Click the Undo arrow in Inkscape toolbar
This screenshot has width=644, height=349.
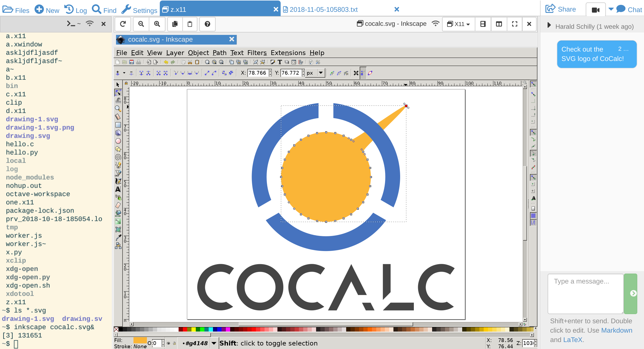(x=166, y=62)
